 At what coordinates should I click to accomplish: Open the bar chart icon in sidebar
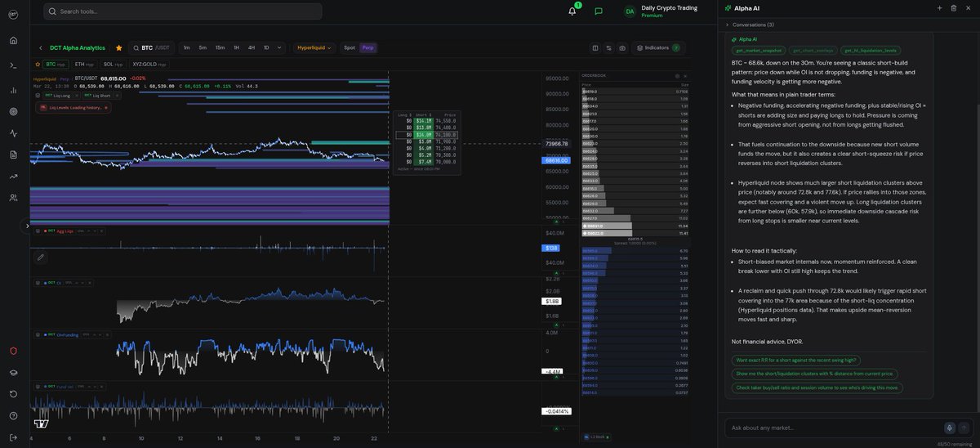pos(13,90)
